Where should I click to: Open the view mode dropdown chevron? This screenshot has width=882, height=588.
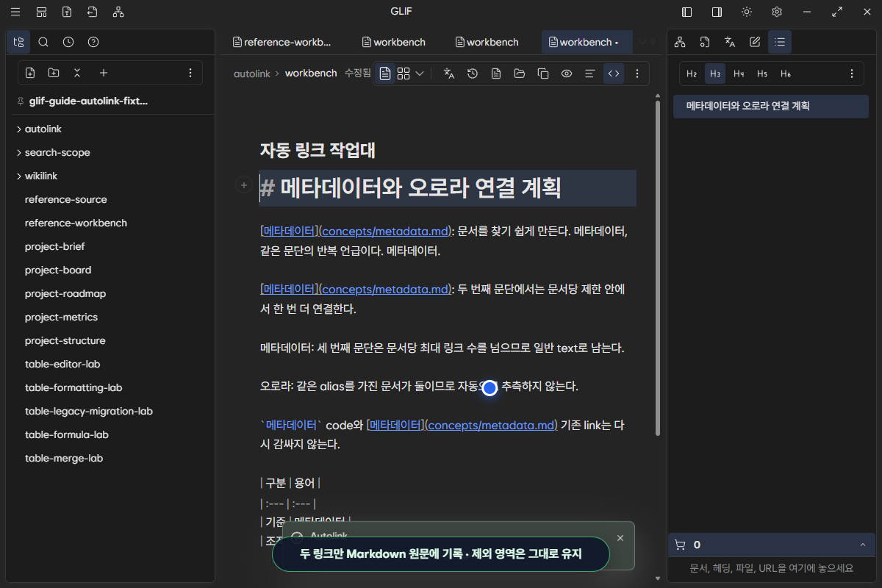[420, 73]
